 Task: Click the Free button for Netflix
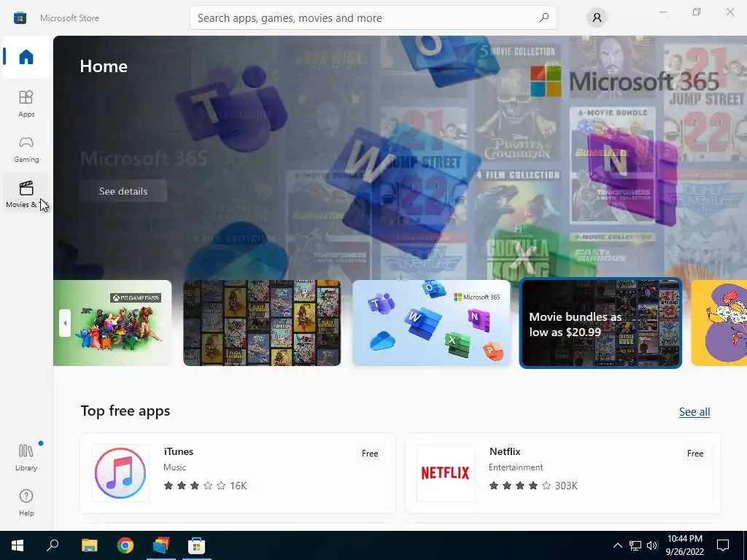695,454
